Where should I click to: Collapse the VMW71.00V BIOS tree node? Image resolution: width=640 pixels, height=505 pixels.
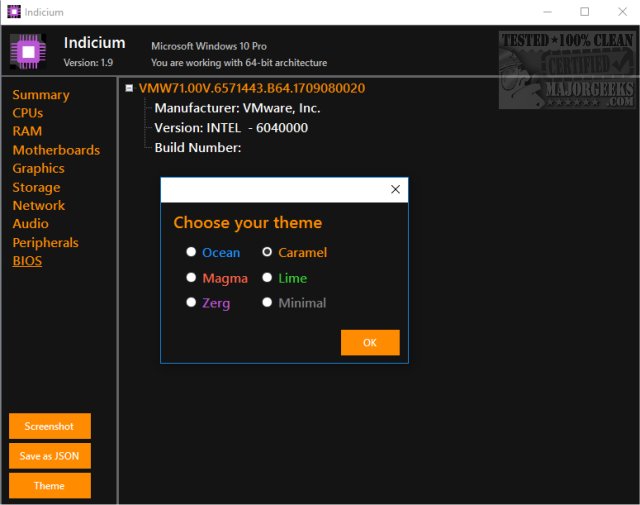[129, 88]
